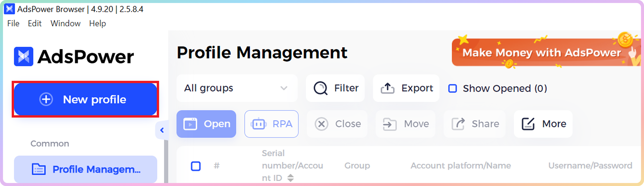
Task: Sort by Serial number column arrows
Action: pos(290,178)
